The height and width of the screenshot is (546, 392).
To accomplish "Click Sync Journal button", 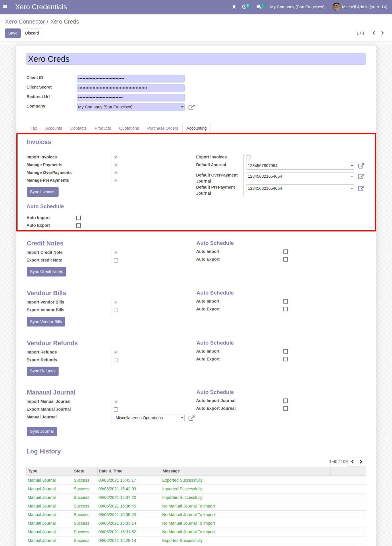I will pyautogui.click(x=42, y=432).
